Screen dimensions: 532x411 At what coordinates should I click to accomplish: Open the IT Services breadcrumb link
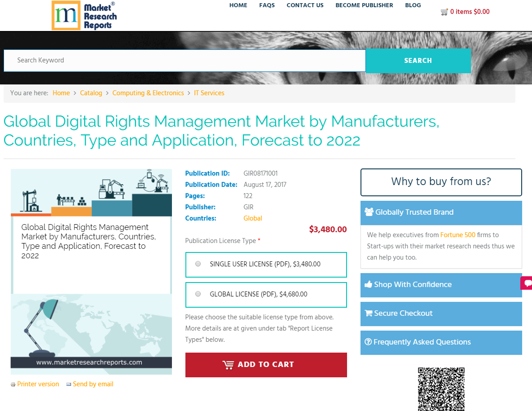(209, 93)
